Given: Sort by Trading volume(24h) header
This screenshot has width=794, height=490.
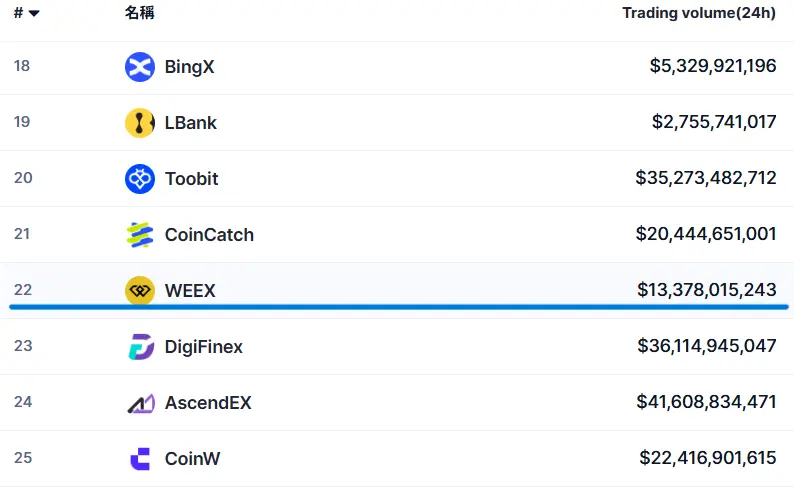Looking at the screenshot, I should [x=699, y=13].
